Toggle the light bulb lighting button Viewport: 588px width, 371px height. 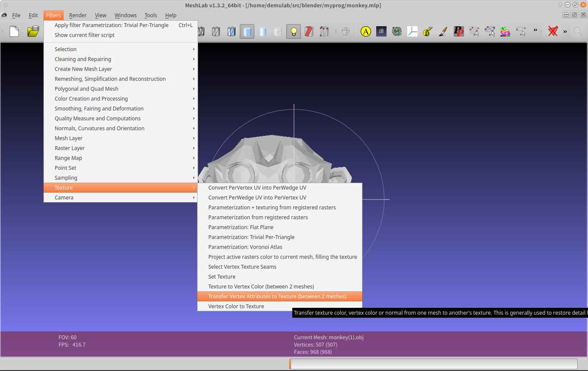(294, 31)
